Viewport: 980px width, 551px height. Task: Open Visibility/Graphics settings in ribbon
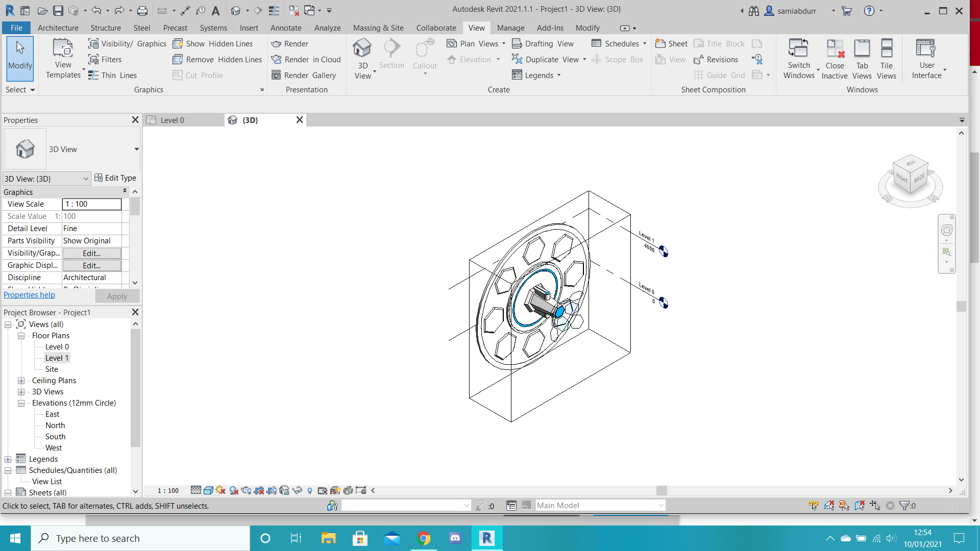coord(128,44)
